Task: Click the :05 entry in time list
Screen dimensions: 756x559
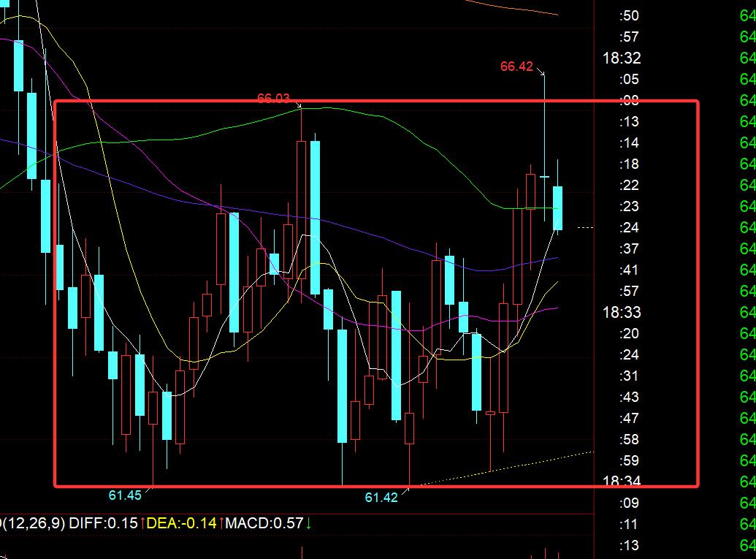Action: click(628, 80)
